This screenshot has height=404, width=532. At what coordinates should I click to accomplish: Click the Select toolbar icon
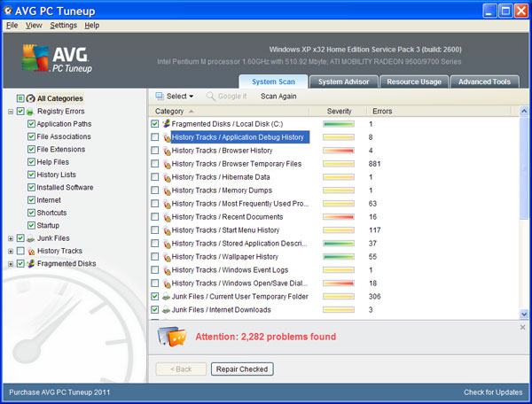160,97
